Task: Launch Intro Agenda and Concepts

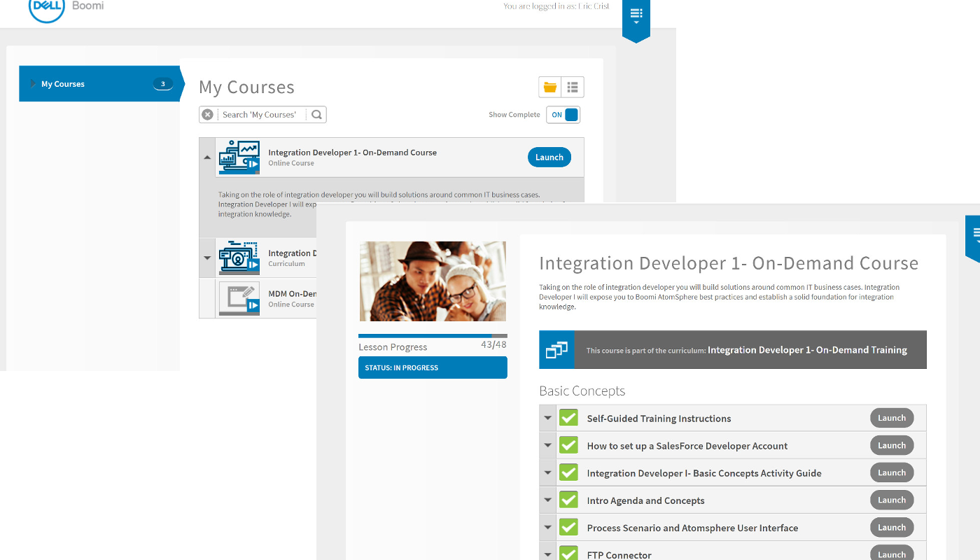Action: (892, 500)
